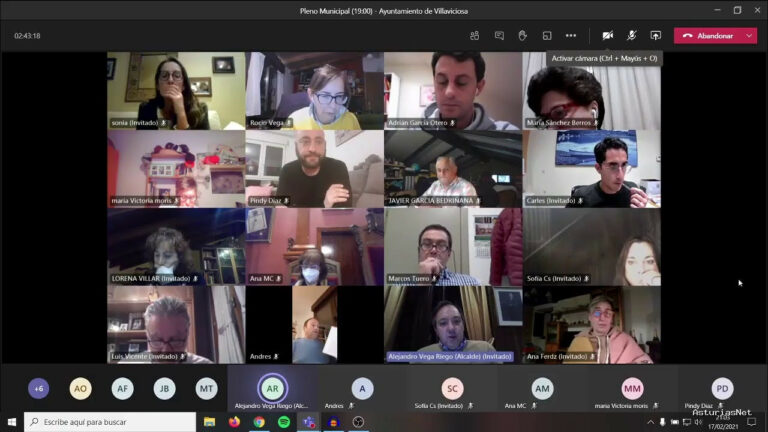
Task: Select Marcos Tuero video tile
Action: (453, 246)
